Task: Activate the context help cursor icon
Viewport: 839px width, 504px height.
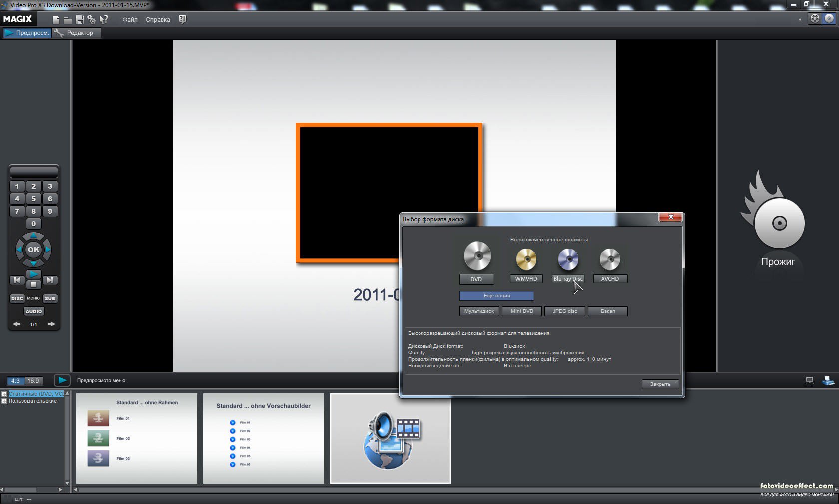Action: (104, 19)
